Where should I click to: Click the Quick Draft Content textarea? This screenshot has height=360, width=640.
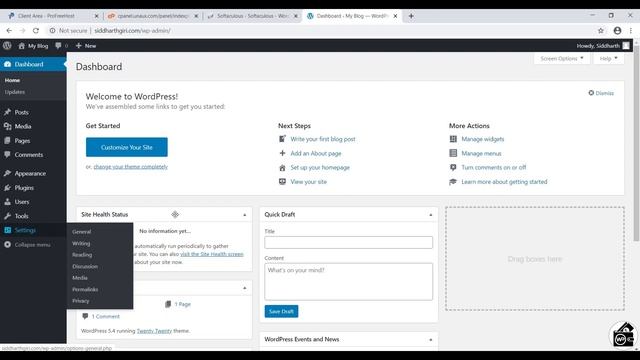(x=349, y=282)
